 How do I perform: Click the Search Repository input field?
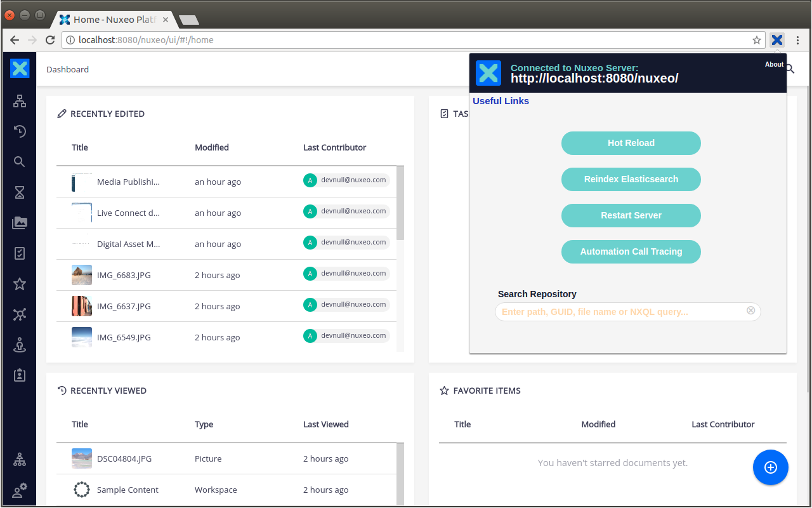[628, 312]
